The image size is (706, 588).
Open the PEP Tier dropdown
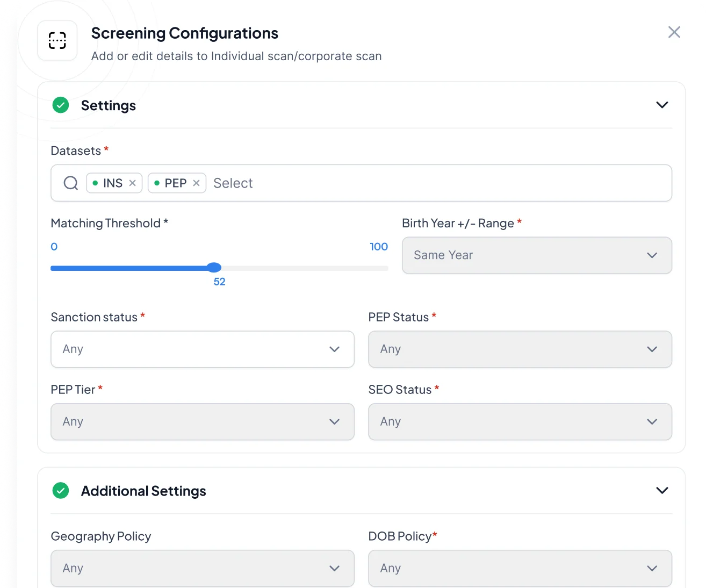[202, 422]
